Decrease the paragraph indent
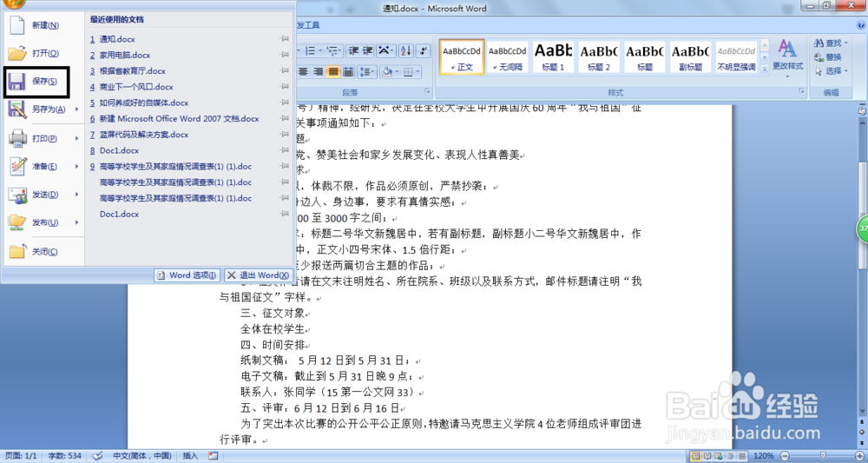Viewport: 868px width, 463px height. click(353, 51)
